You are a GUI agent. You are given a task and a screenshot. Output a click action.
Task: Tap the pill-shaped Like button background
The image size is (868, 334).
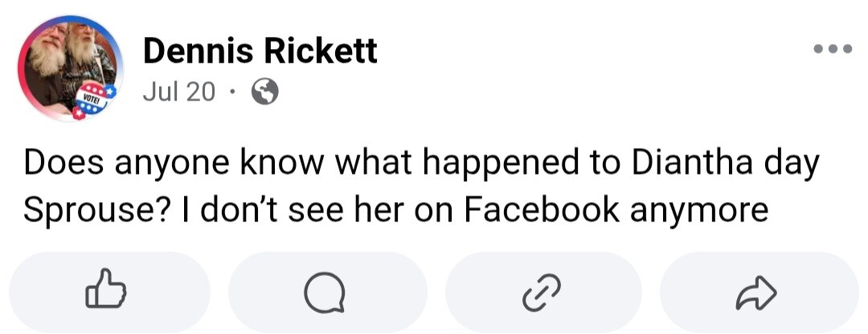click(110, 292)
